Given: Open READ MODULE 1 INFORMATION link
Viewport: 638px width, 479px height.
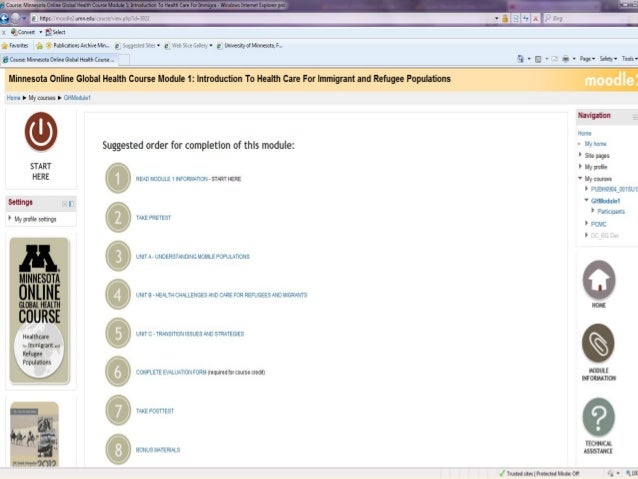Looking at the screenshot, I should point(172,179).
